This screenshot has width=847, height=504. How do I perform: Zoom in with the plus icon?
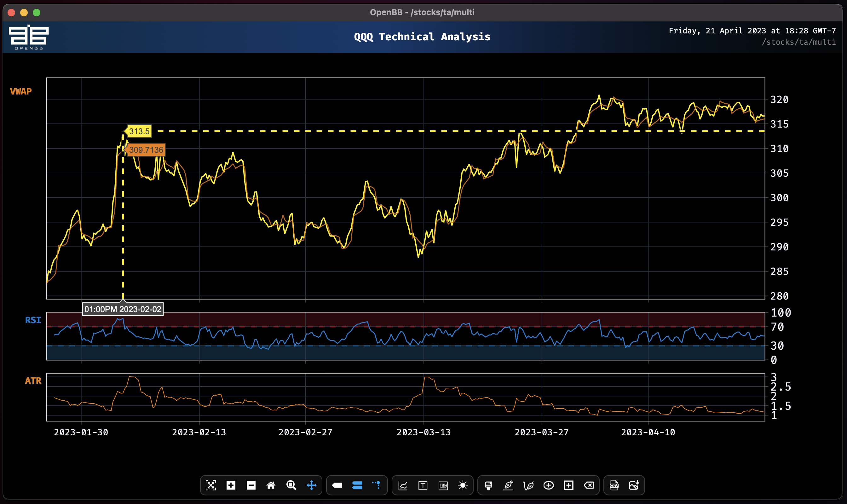pos(231,485)
